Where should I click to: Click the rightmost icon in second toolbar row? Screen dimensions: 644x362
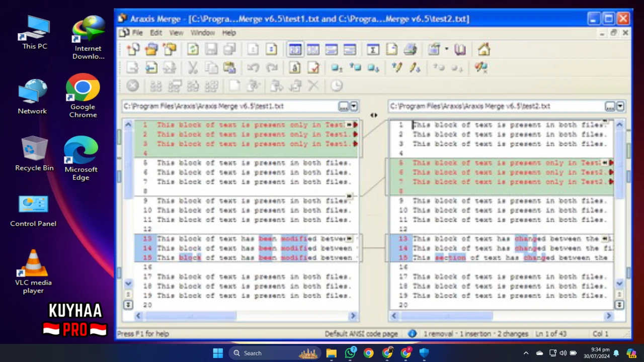click(x=481, y=67)
